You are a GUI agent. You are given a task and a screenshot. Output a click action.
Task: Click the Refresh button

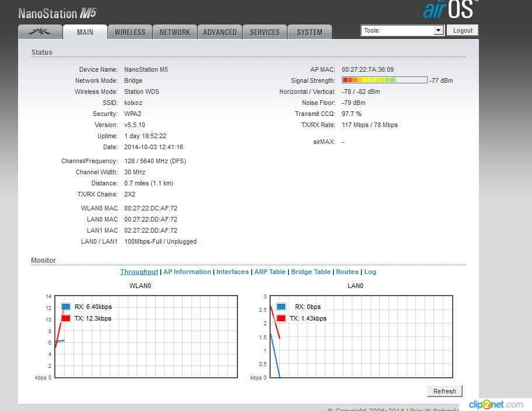[444, 391]
